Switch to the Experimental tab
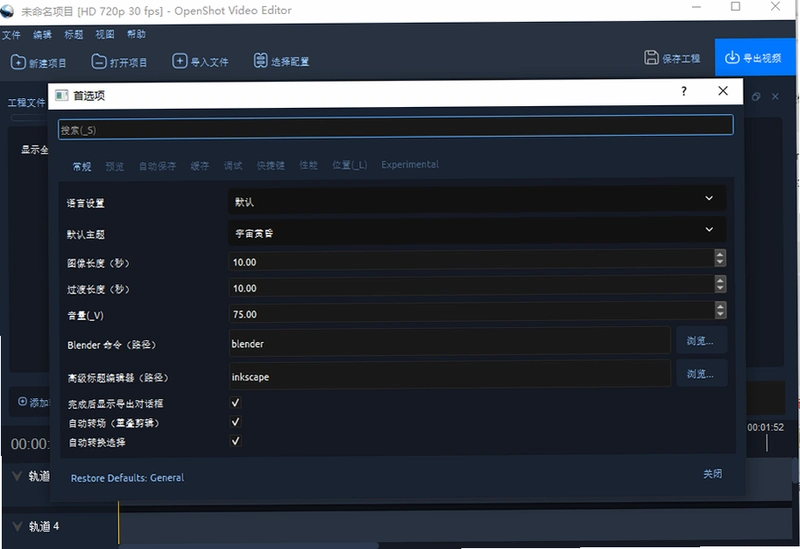 point(410,164)
